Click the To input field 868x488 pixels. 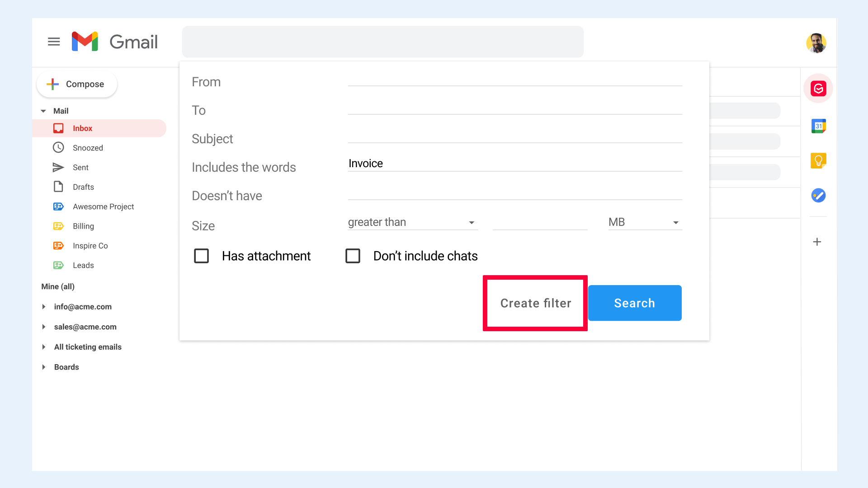pos(515,107)
